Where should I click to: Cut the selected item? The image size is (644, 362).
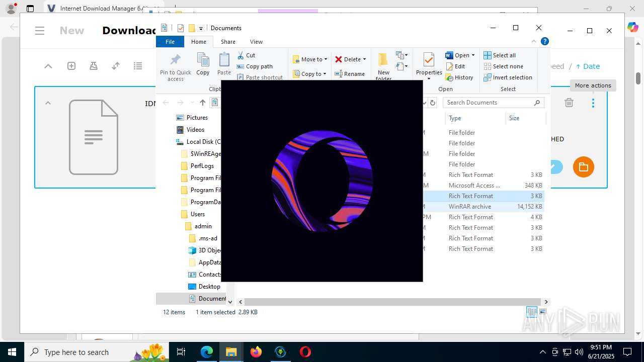246,55
